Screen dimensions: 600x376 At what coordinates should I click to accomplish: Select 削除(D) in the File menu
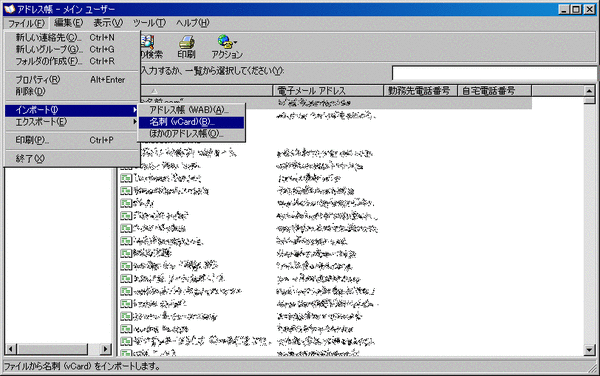click(x=72, y=91)
